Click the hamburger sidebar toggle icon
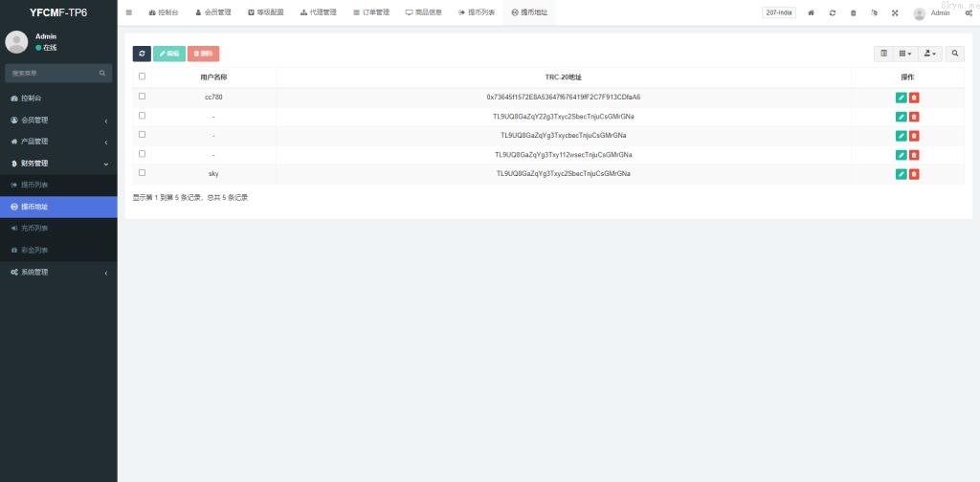The height and width of the screenshot is (482, 980). tap(129, 12)
